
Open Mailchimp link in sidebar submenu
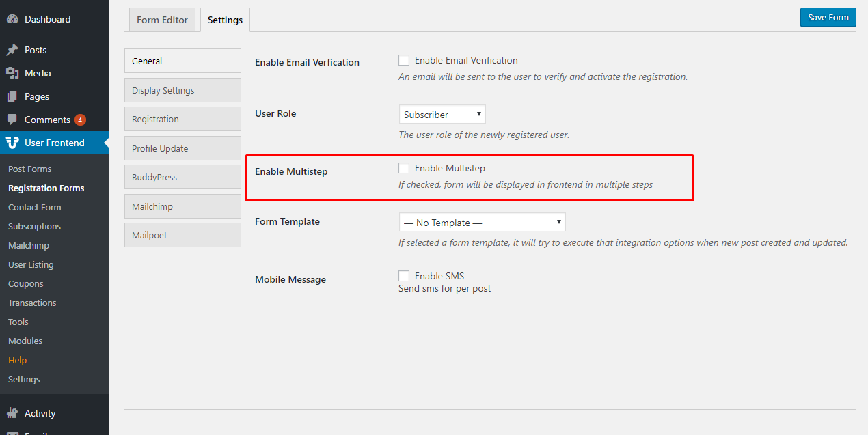(x=29, y=245)
